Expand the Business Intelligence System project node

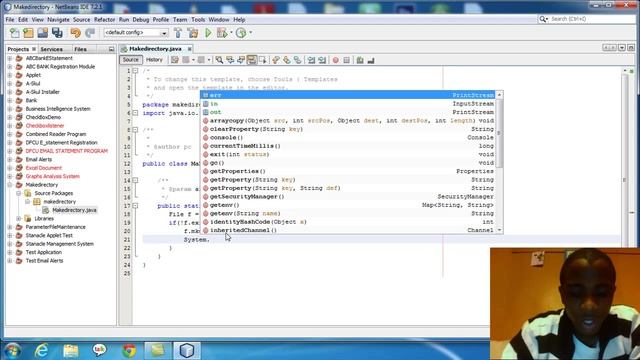coord(10,109)
